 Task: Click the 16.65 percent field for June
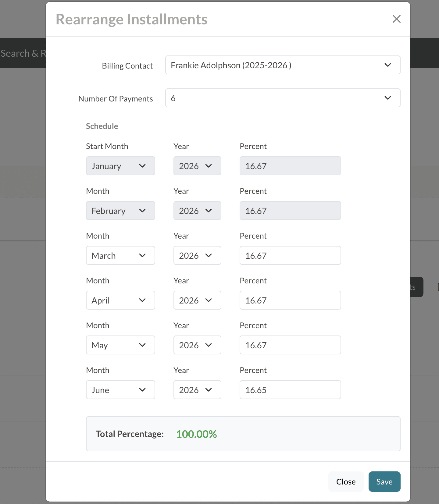(x=290, y=390)
